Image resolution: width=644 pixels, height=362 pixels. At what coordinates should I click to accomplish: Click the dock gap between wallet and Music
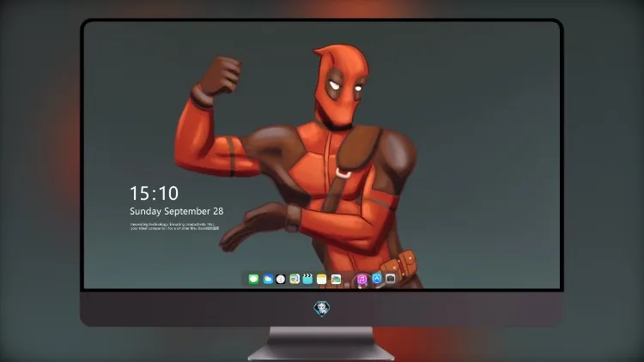[349, 279]
